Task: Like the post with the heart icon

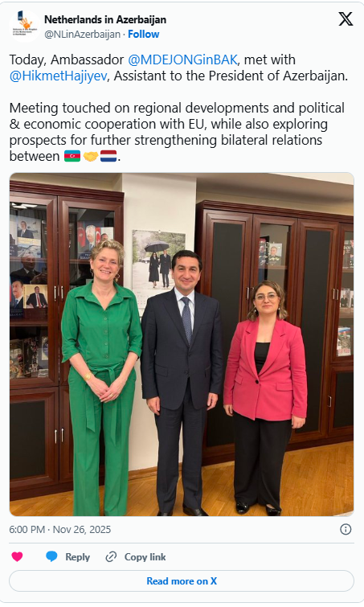Action: coord(17,556)
